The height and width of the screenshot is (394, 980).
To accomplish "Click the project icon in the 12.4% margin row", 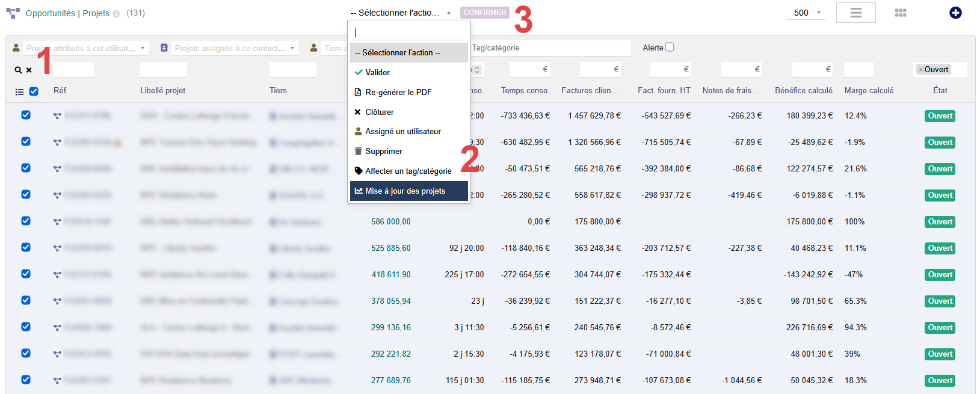I will coord(57,116).
